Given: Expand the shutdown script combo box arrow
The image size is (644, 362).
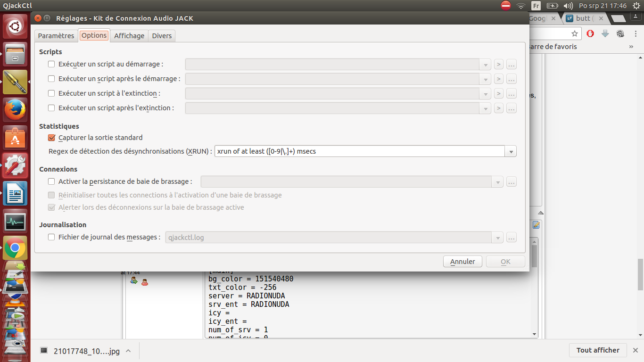Looking at the screenshot, I should pos(486,94).
